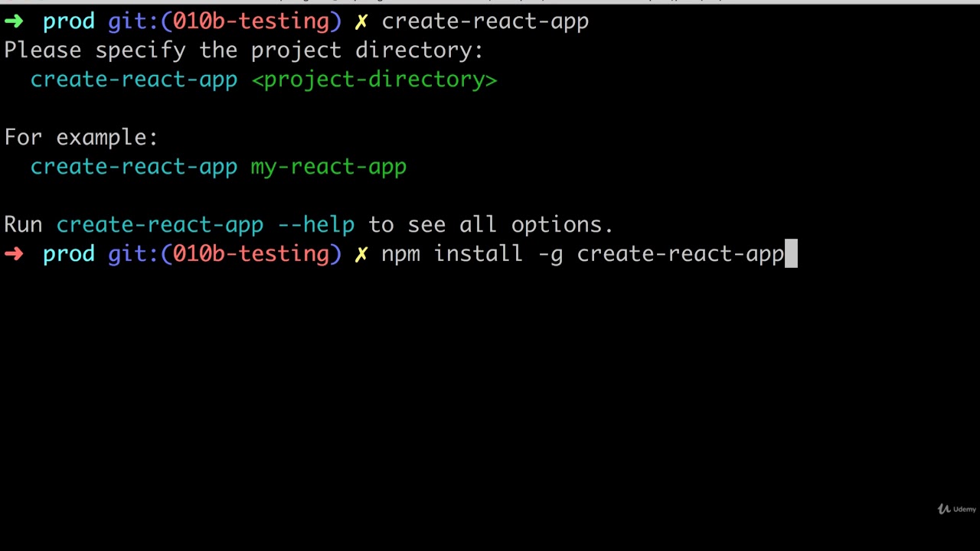
Task: Click the yellow ✗ before the first create-react-app command
Action: 361,21
